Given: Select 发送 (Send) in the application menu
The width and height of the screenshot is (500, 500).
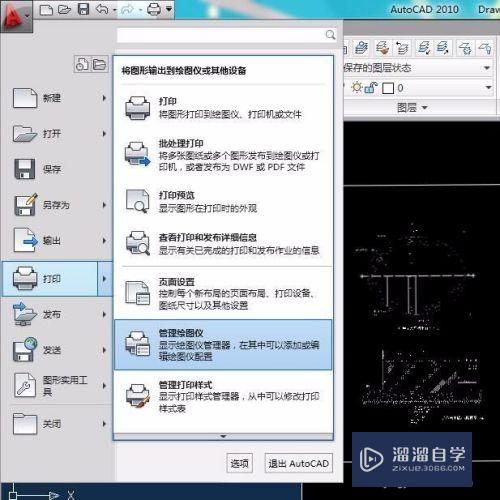Looking at the screenshot, I should point(57,350).
